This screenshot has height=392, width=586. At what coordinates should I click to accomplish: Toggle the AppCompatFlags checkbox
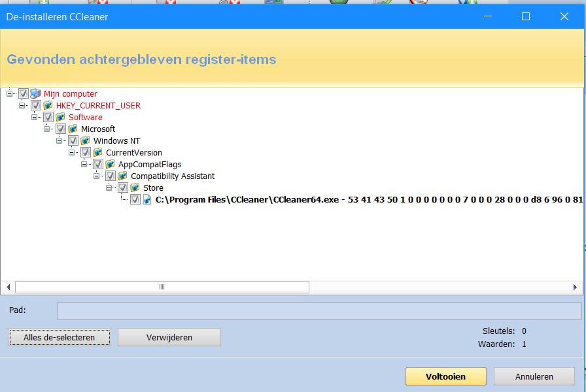tap(98, 164)
